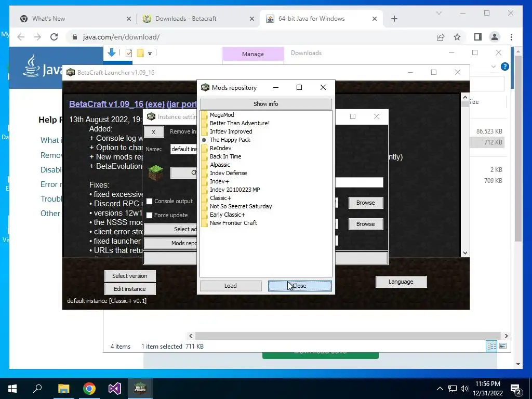Switch Explorer to details view icon

(x=491, y=346)
